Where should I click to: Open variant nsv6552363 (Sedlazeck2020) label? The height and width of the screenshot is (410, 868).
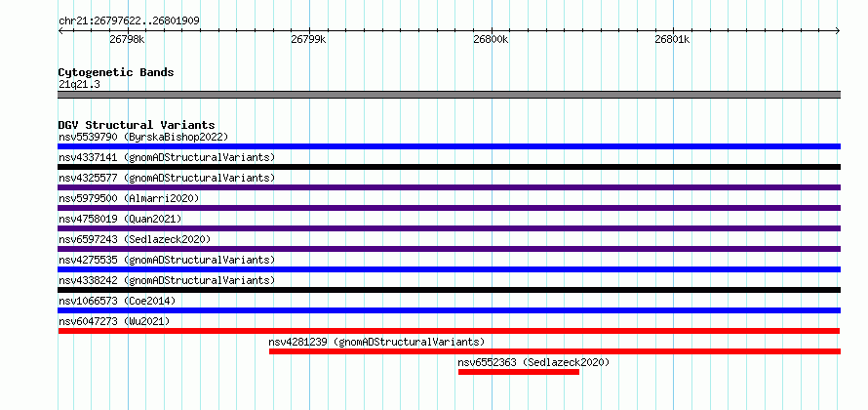click(x=533, y=362)
